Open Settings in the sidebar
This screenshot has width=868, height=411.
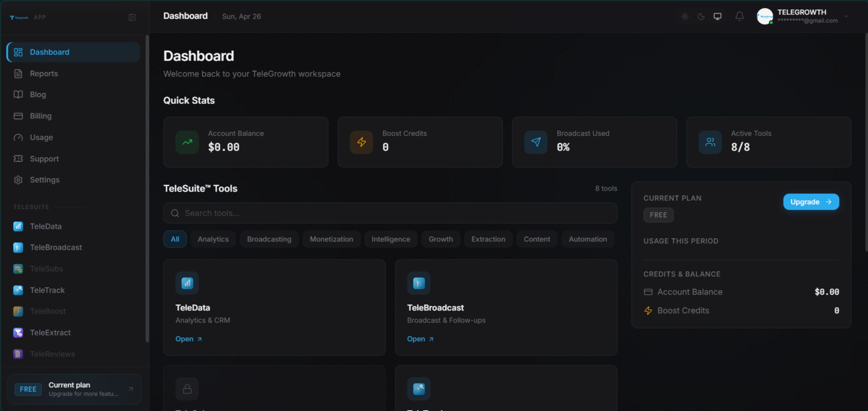point(73,180)
